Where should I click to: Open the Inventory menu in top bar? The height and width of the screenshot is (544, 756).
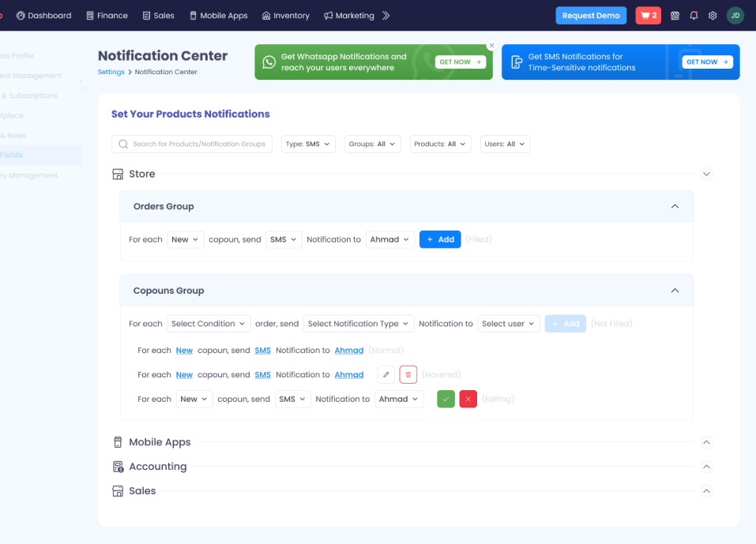tap(285, 16)
